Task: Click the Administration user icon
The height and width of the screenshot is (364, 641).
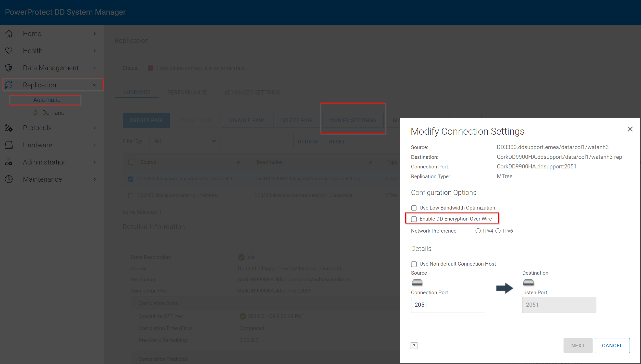Action: pos(9,162)
